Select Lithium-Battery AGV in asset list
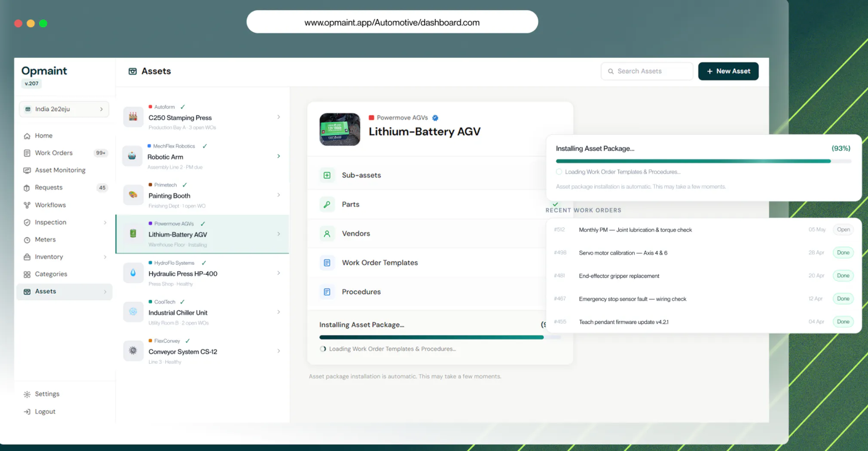The width and height of the screenshot is (868, 451). click(x=202, y=234)
